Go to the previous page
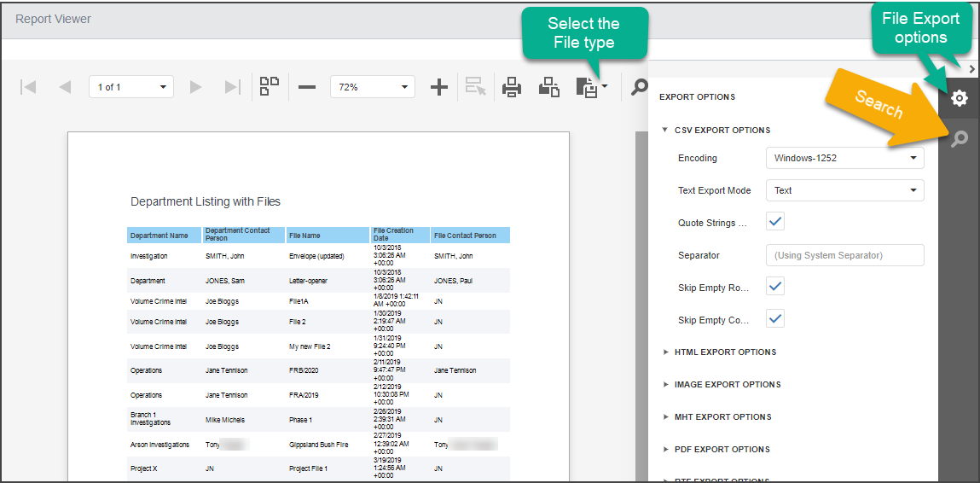980x483 pixels. point(65,87)
